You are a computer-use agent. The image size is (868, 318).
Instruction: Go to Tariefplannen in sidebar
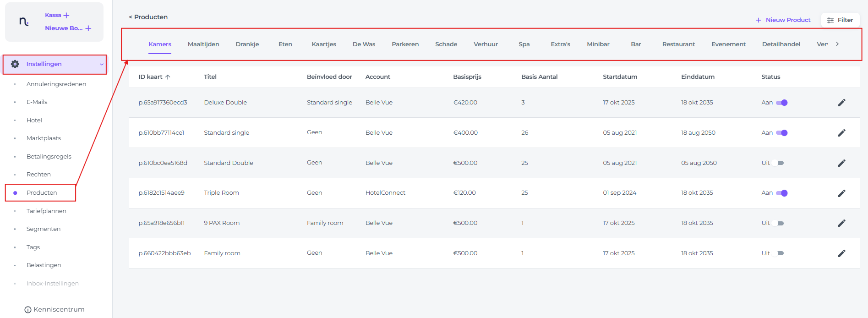pyautogui.click(x=46, y=211)
